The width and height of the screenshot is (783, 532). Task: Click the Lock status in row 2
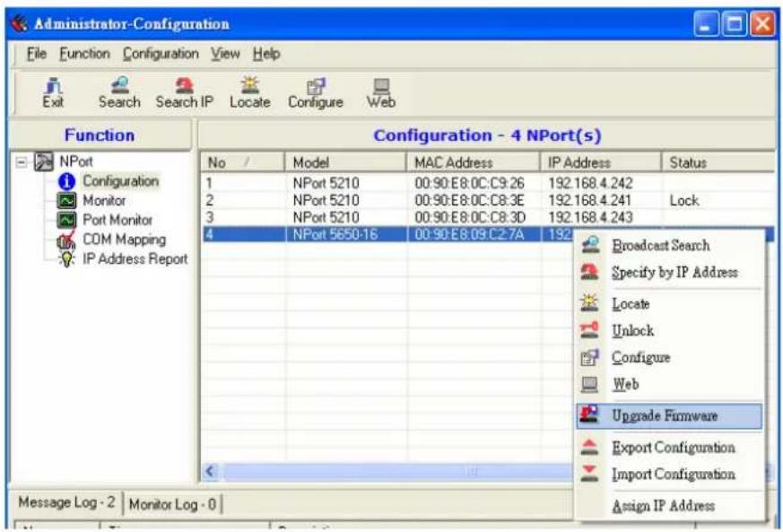click(684, 200)
